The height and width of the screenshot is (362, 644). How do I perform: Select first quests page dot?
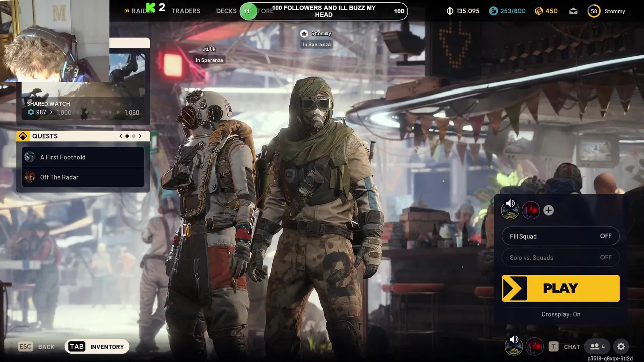tap(127, 136)
